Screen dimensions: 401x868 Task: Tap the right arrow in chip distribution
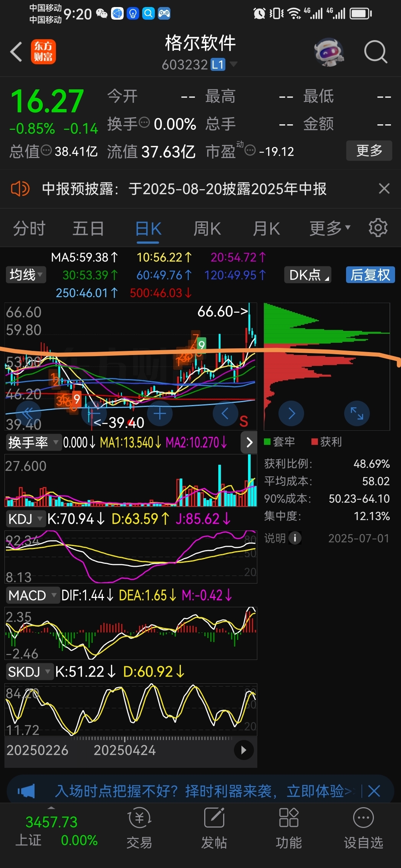point(291,413)
